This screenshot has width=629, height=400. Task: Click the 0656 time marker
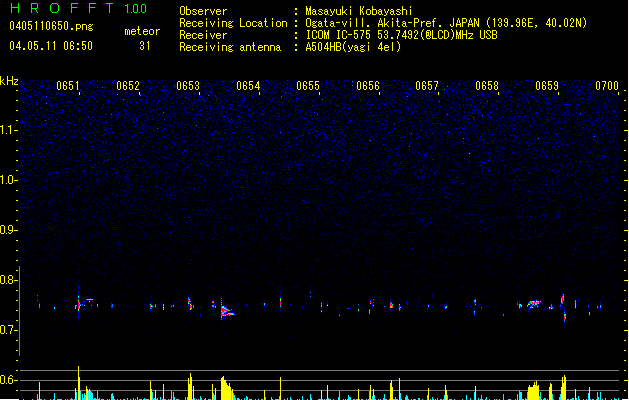click(x=367, y=86)
